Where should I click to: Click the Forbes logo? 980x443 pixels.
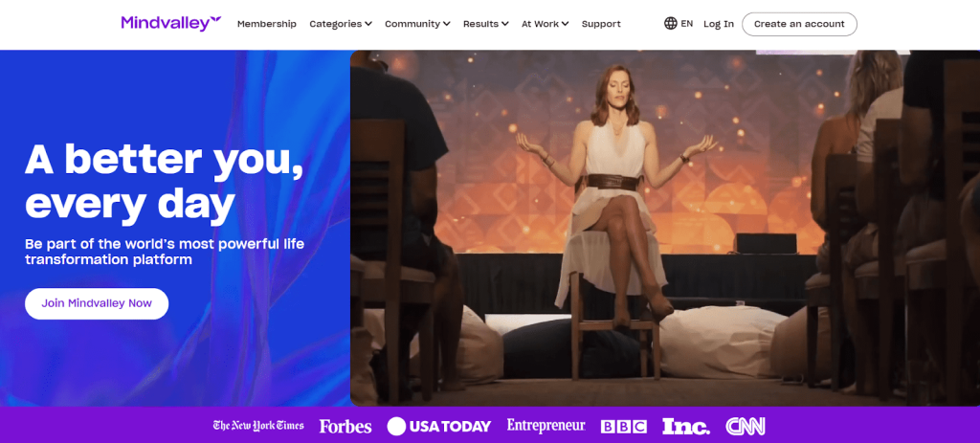(345, 427)
